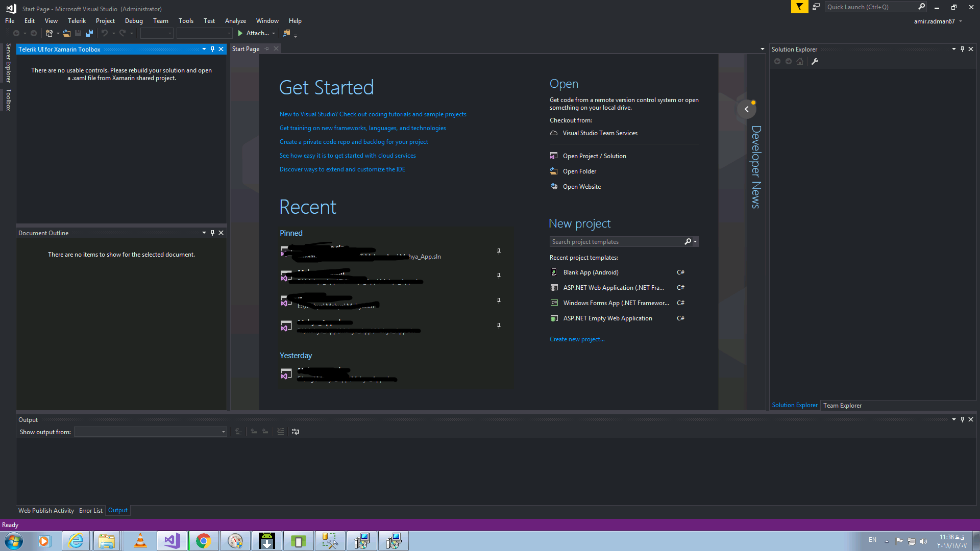
Task: Toggle auto-hide pin on Output panel
Action: click(x=962, y=419)
